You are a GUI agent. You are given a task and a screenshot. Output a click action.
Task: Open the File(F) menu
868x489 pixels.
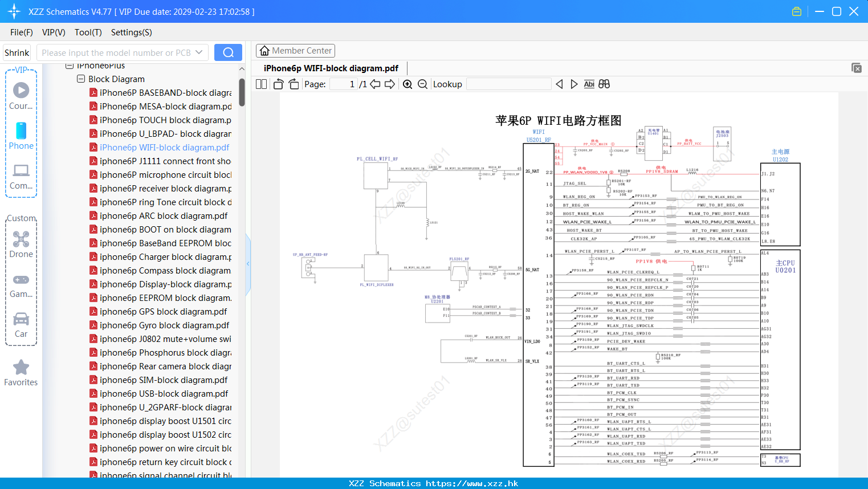[22, 32]
